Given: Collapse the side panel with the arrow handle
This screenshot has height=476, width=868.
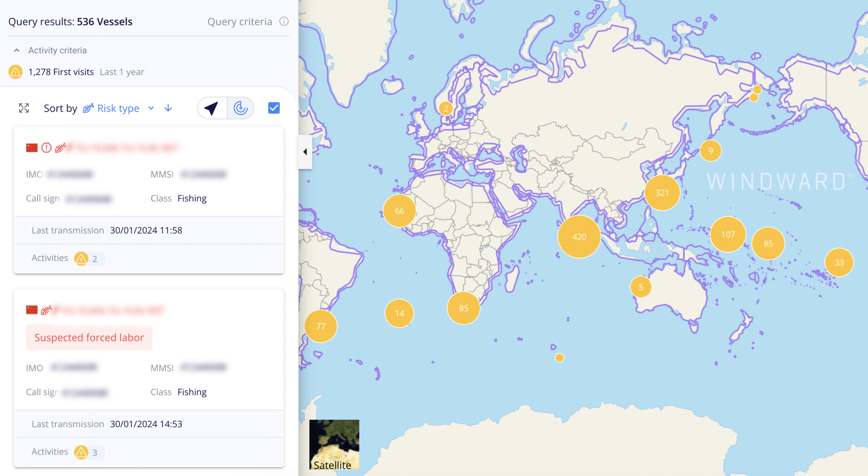Looking at the screenshot, I should (x=305, y=152).
